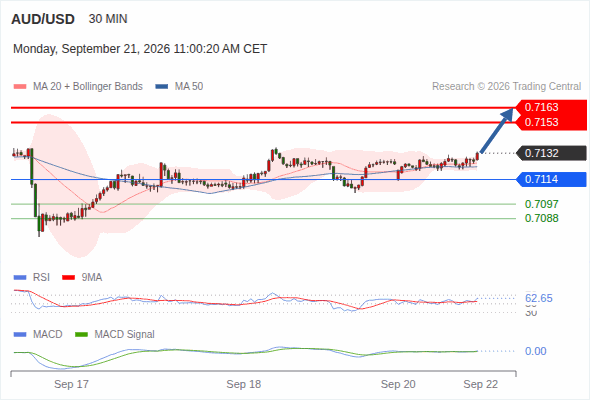
Task: Click the Sep 22 axis date
Action: (481, 384)
